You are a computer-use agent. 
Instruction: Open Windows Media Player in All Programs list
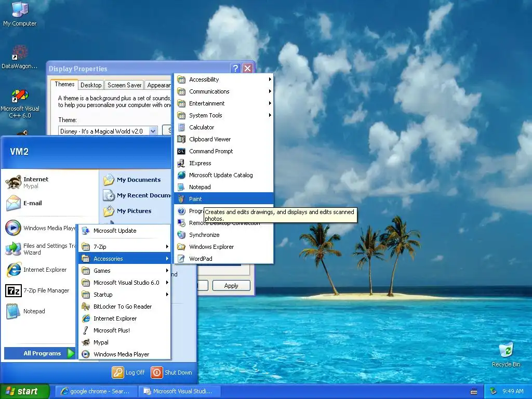pyautogui.click(x=125, y=354)
